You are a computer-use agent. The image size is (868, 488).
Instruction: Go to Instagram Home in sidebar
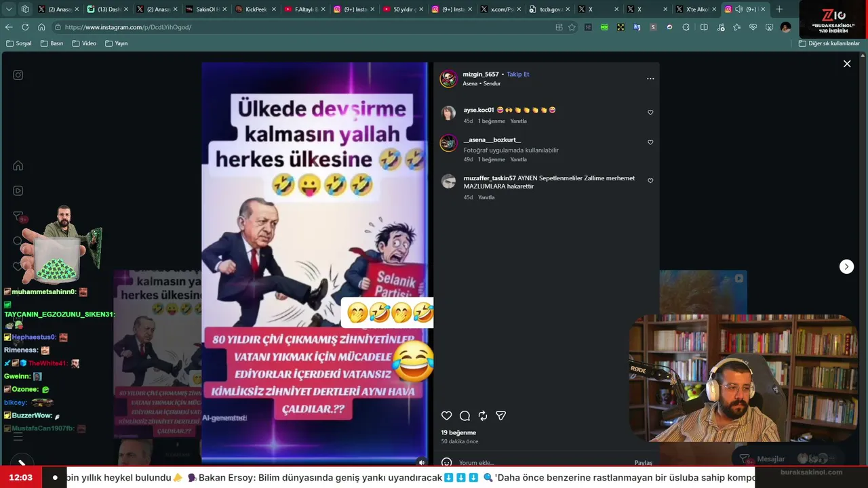[18, 166]
